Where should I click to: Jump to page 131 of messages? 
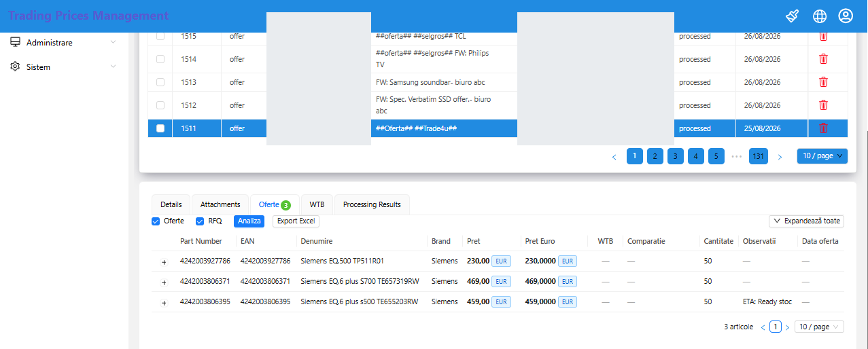coord(759,156)
